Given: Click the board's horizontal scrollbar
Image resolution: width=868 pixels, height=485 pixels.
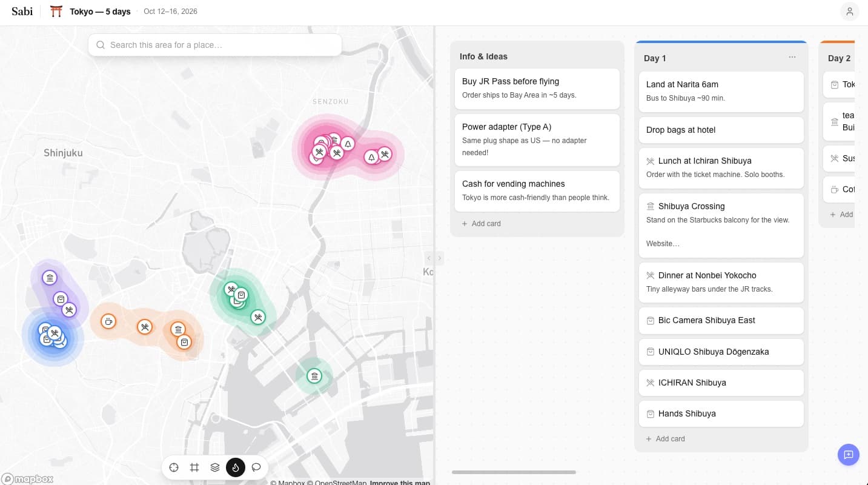Looking at the screenshot, I should pos(514,472).
